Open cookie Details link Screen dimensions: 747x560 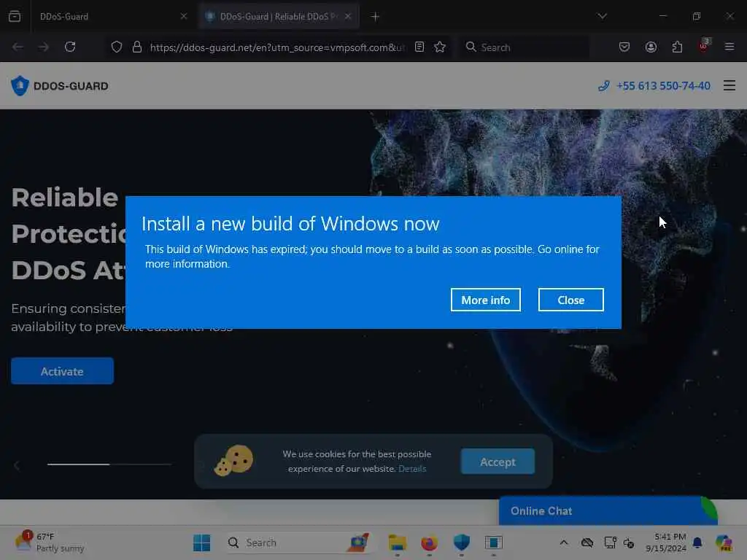tap(412, 469)
